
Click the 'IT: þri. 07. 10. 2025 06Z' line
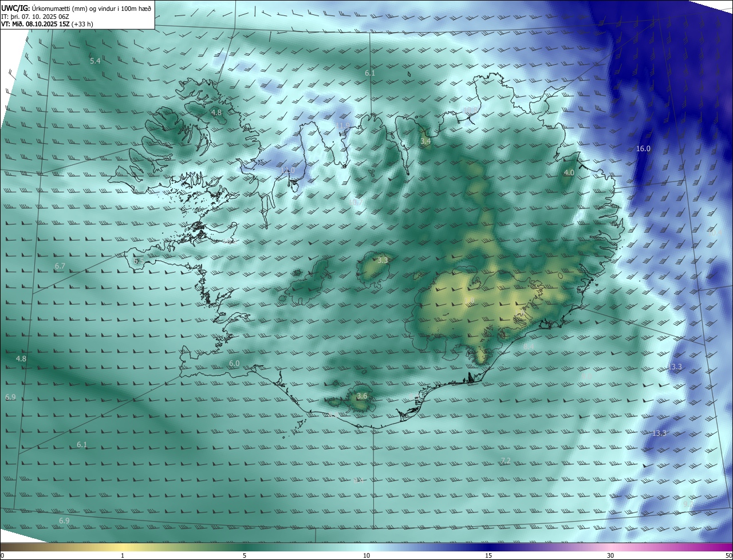[x=35, y=17]
